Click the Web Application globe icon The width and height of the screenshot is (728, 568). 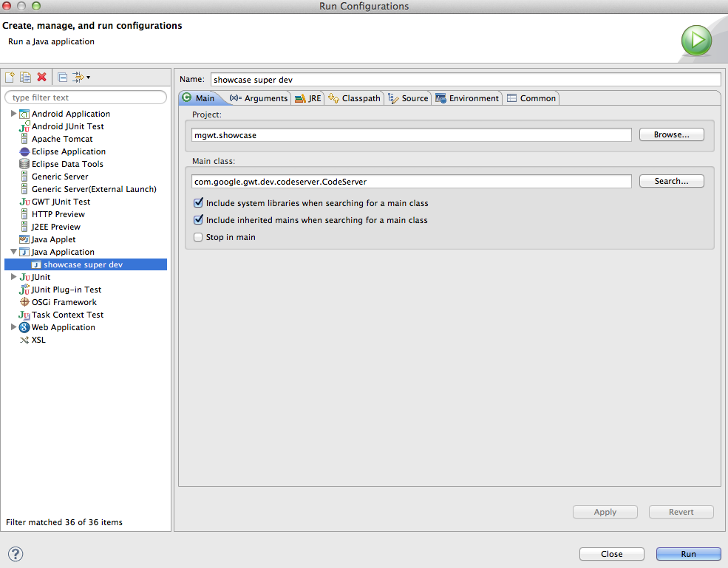(x=24, y=327)
